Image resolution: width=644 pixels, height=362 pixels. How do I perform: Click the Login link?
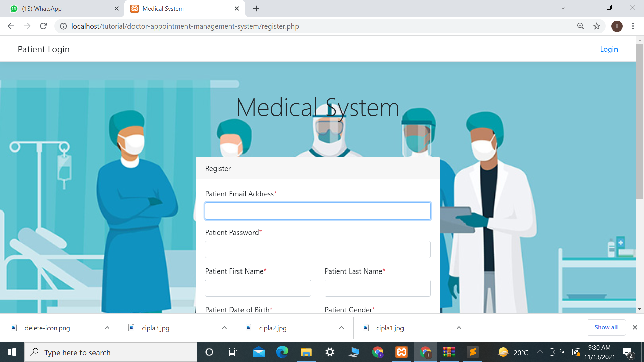609,49
